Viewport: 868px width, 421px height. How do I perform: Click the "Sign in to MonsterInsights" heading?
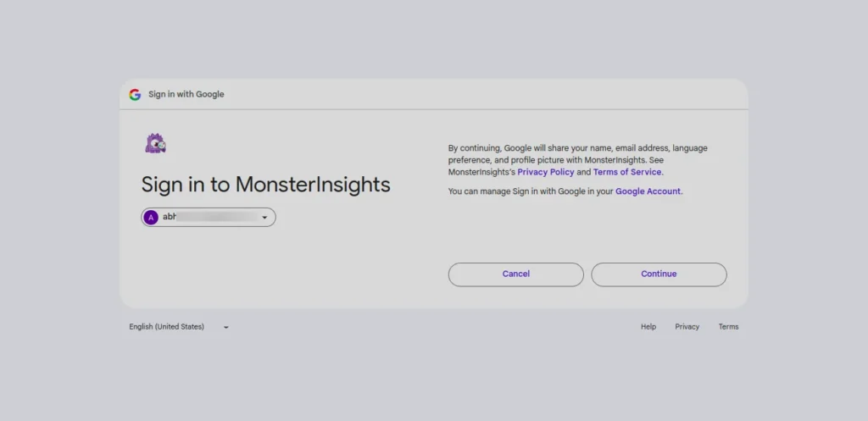pos(265,185)
